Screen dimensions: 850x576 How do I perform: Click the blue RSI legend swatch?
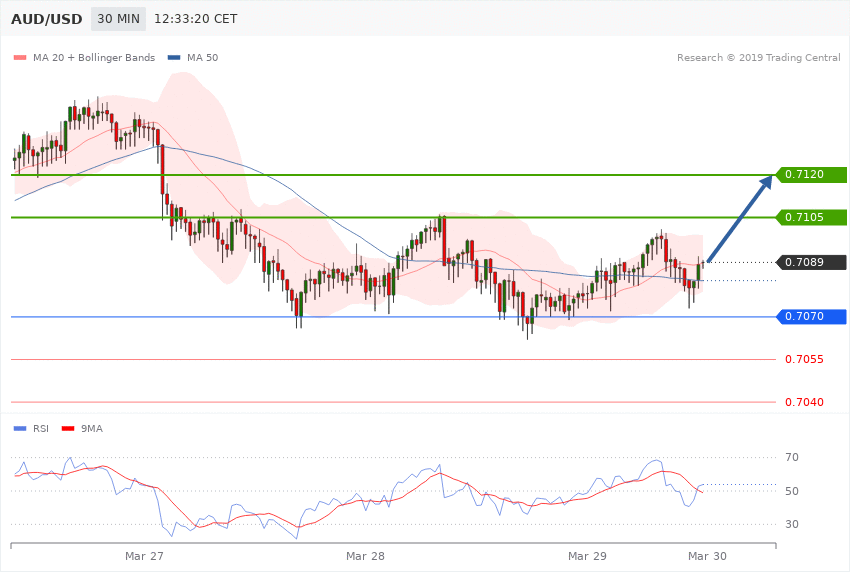(x=20, y=429)
